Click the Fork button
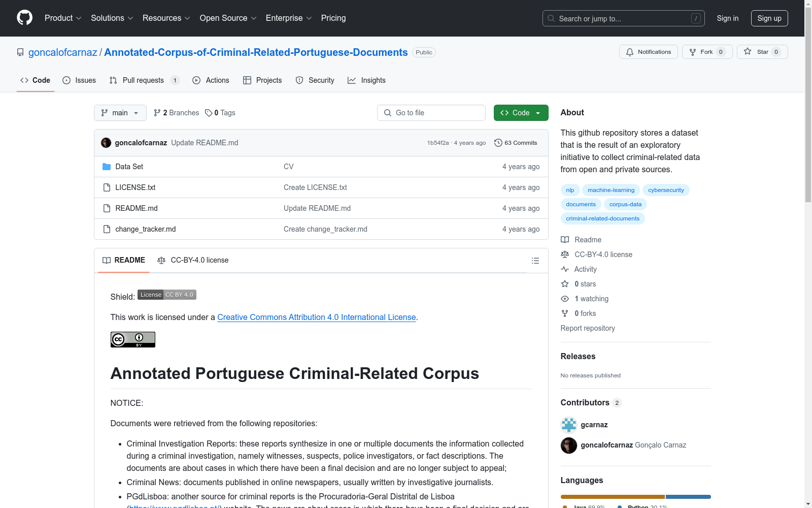812x508 pixels. tap(707, 52)
